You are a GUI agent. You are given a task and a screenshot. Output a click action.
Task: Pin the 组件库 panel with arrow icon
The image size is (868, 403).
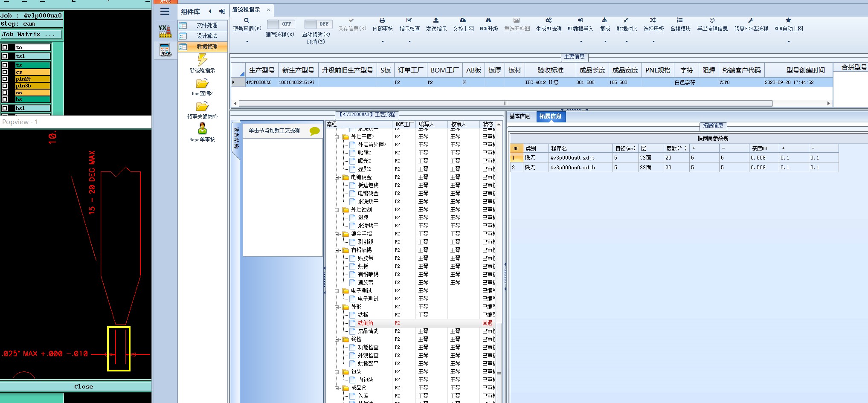point(222,12)
